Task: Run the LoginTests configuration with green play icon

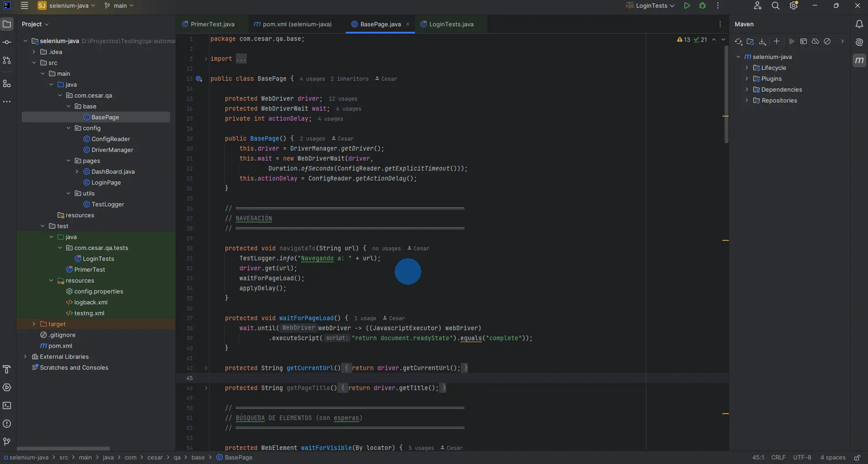Action: click(x=687, y=6)
